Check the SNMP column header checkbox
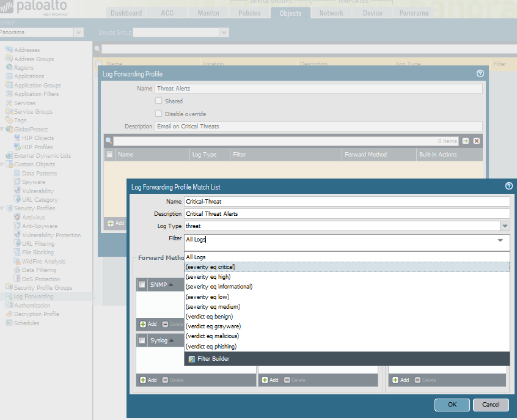Screen dimensions: 517x420 click(x=142, y=284)
